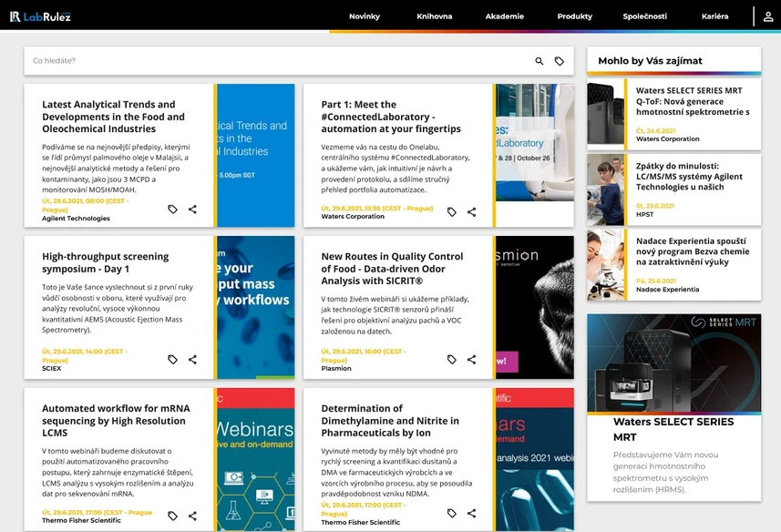The height and width of the screenshot is (532, 781).
Task: Open sidebar article 'Zpátky do minulosti: LC/MS/MS'
Action: pos(689,176)
